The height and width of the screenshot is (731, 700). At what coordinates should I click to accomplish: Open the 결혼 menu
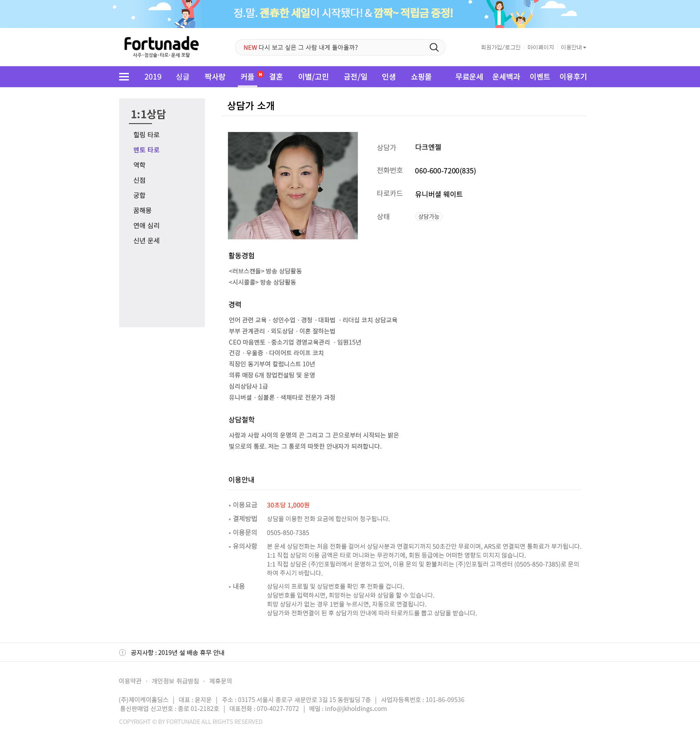pyautogui.click(x=276, y=77)
